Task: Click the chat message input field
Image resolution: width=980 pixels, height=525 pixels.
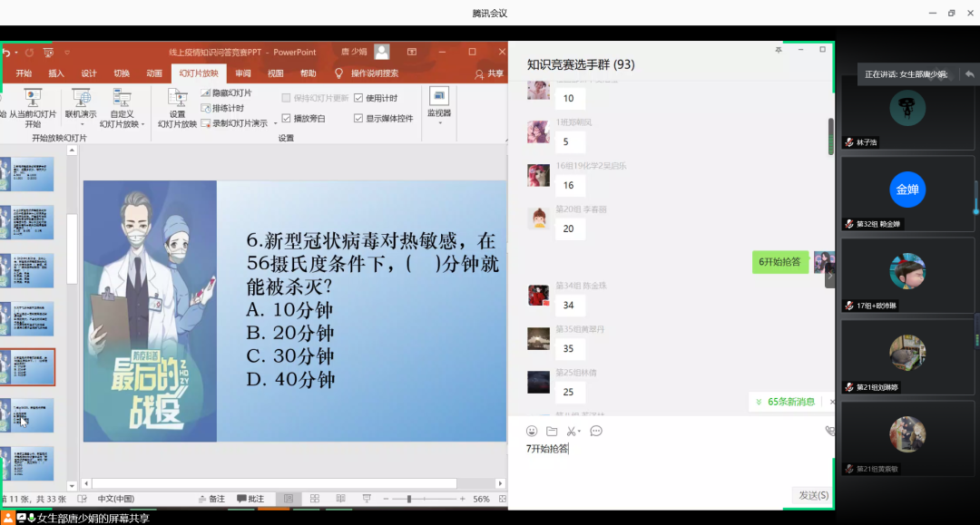Action: pos(671,462)
